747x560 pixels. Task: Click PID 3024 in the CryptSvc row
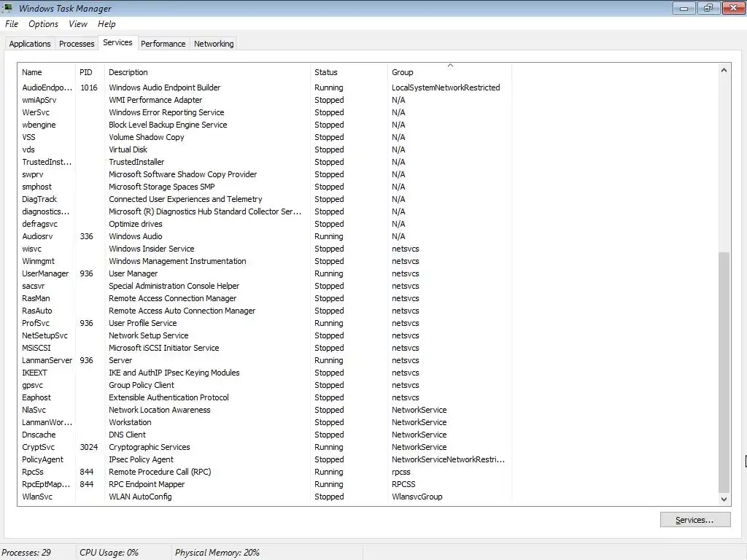[88, 447]
